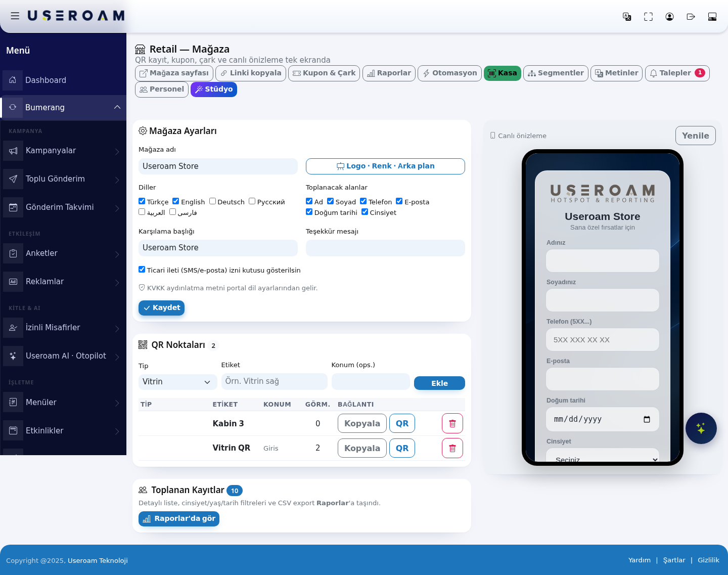Expand the Toplu Gönderim submenu chevron
This screenshot has height=575, width=728.
(x=117, y=180)
